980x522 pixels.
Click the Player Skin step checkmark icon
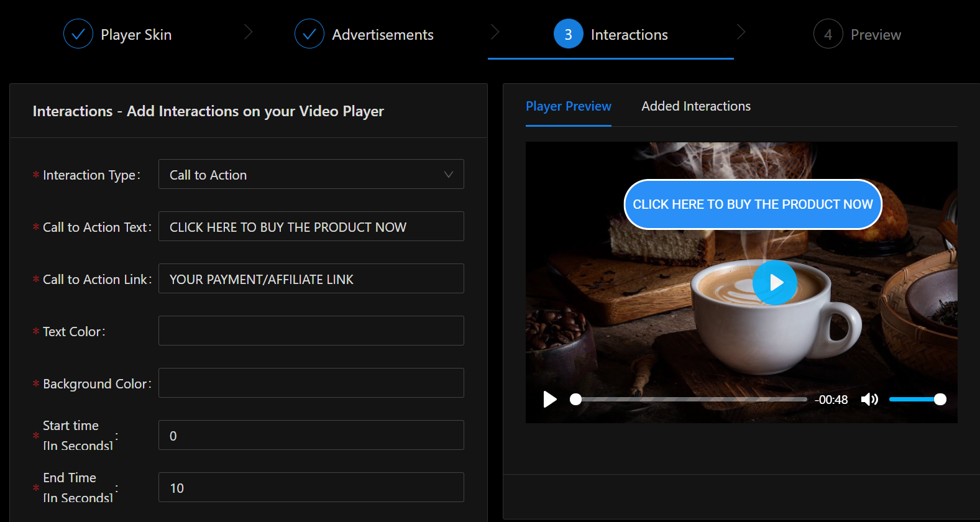tap(78, 34)
